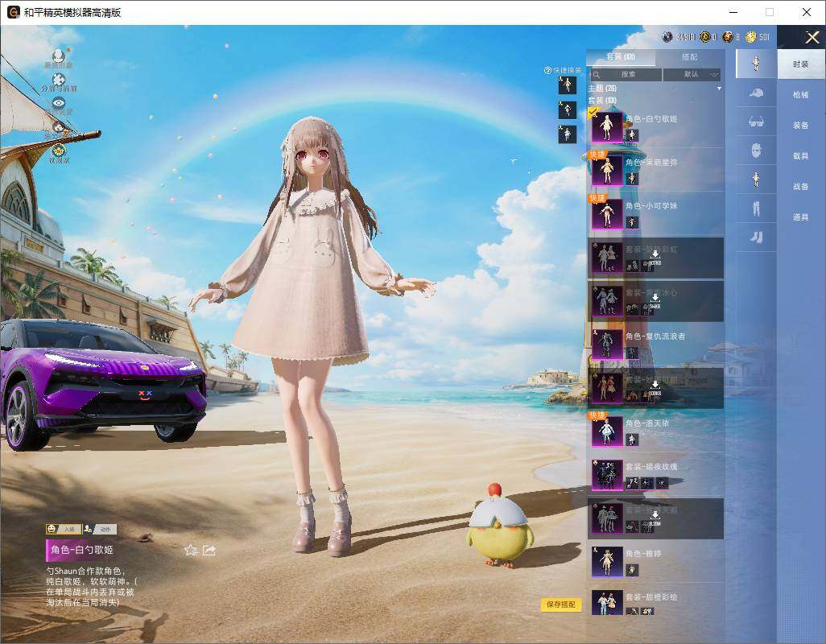Click the 搜索 search input field
The width and height of the screenshot is (826, 644).
(626, 75)
